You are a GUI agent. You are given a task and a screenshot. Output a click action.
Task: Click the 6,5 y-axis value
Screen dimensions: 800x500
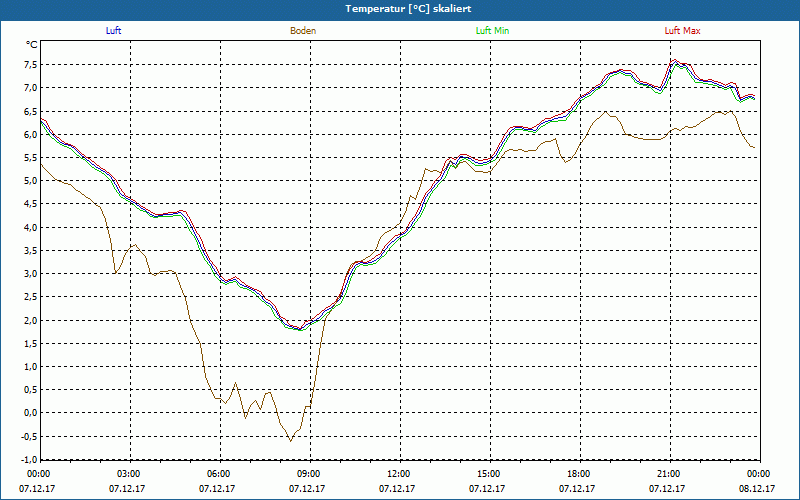[30, 111]
